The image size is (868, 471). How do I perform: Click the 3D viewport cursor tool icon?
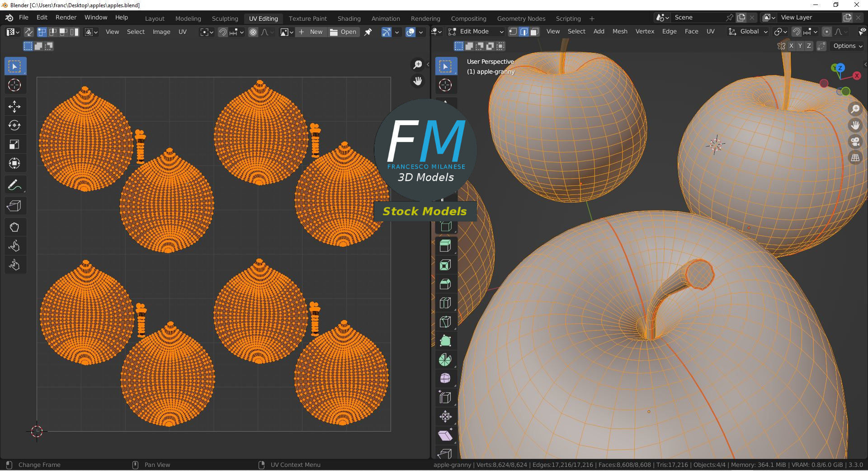point(446,85)
